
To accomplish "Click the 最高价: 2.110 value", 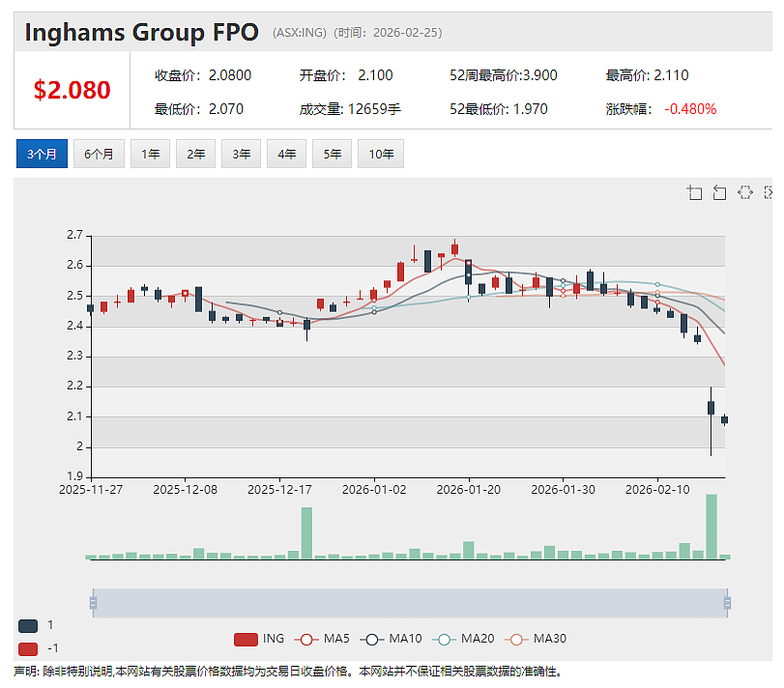I will pos(647,75).
